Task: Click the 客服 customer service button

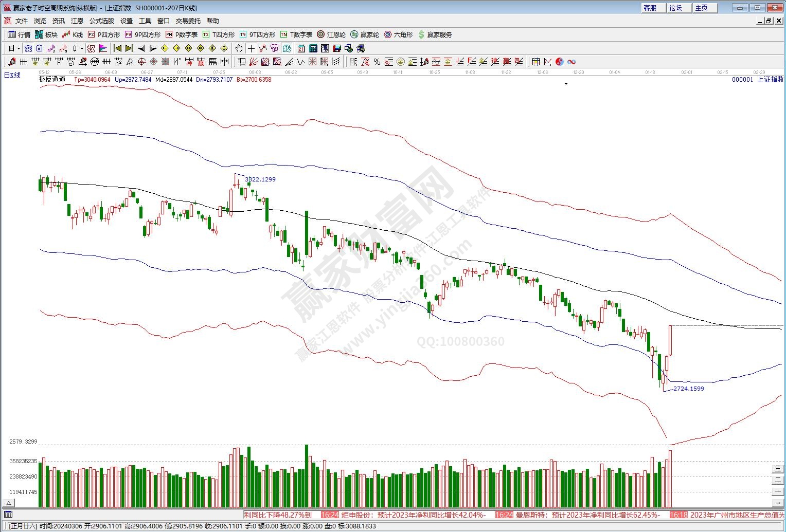Action: 651,8
